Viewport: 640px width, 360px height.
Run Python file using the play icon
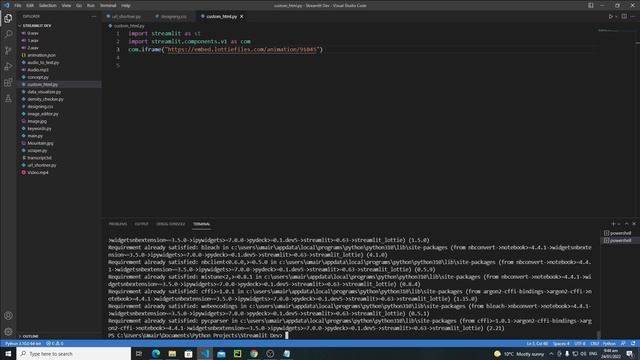611,16
